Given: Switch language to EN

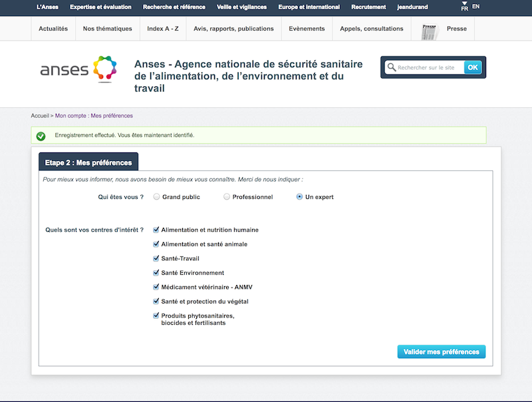Looking at the screenshot, I should pos(475,7).
